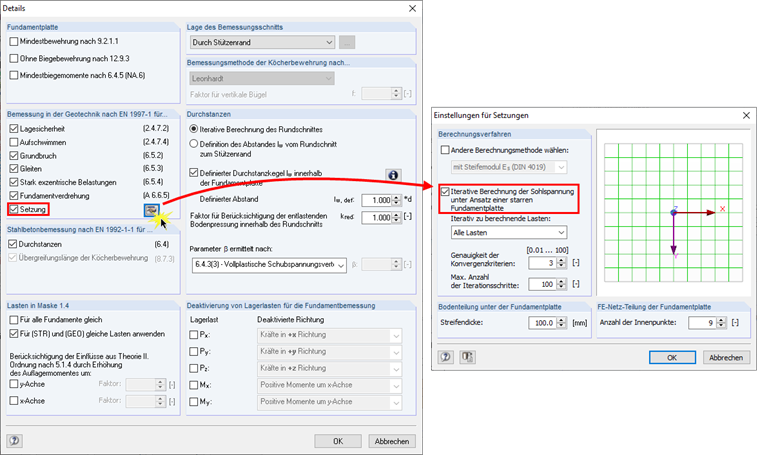Viewport: 760px width, 455px height.
Task: Click Anzahl der Innenpunkte field
Action: (x=703, y=323)
